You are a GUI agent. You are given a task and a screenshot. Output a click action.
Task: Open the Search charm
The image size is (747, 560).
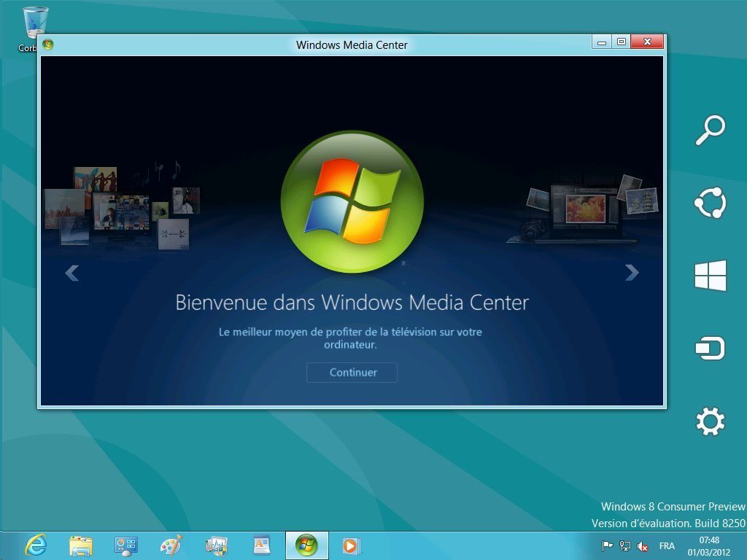pyautogui.click(x=711, y=130)
